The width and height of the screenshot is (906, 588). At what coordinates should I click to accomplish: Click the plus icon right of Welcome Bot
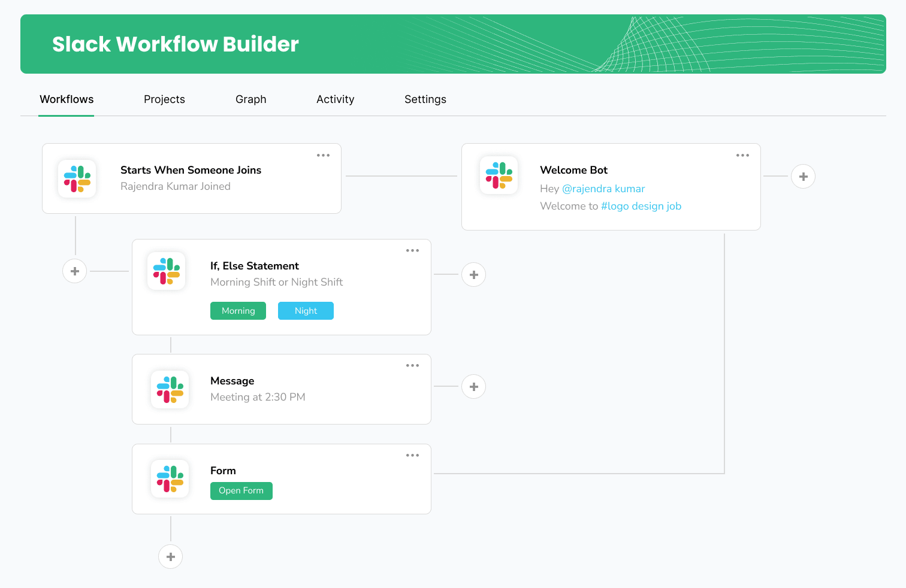click(803, 176)
